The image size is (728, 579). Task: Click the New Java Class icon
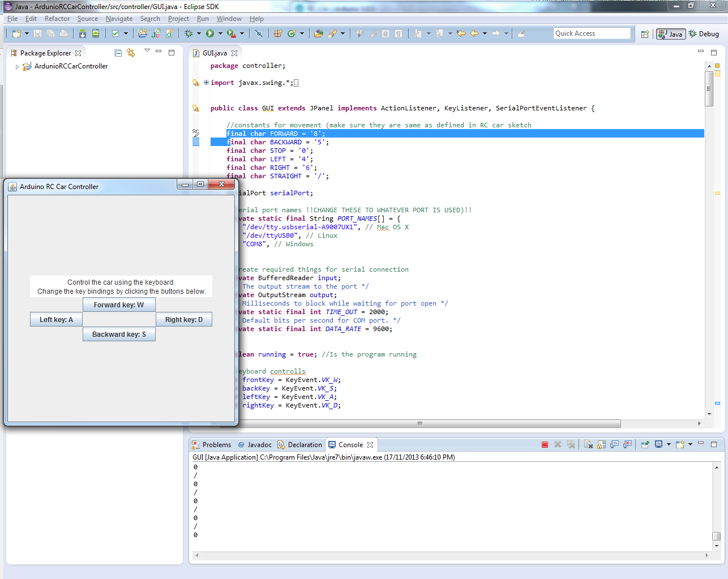pyautogui.click(x=292, y=34)
